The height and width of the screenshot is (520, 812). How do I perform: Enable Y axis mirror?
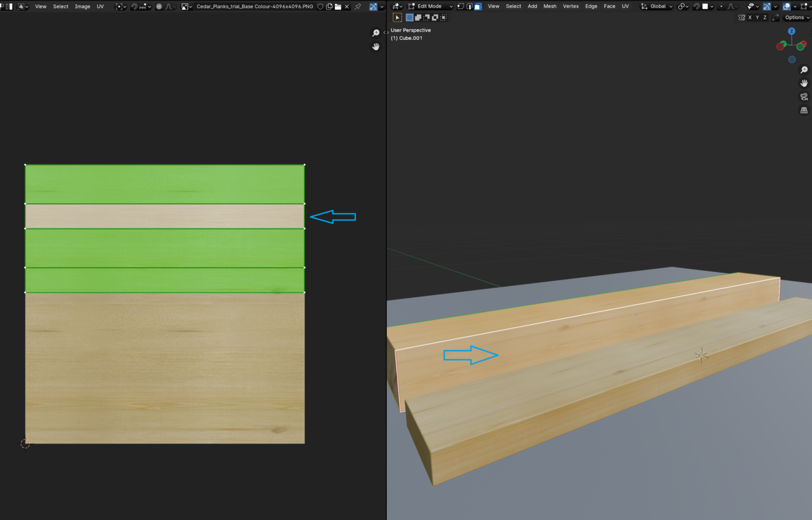click(757, 18)
